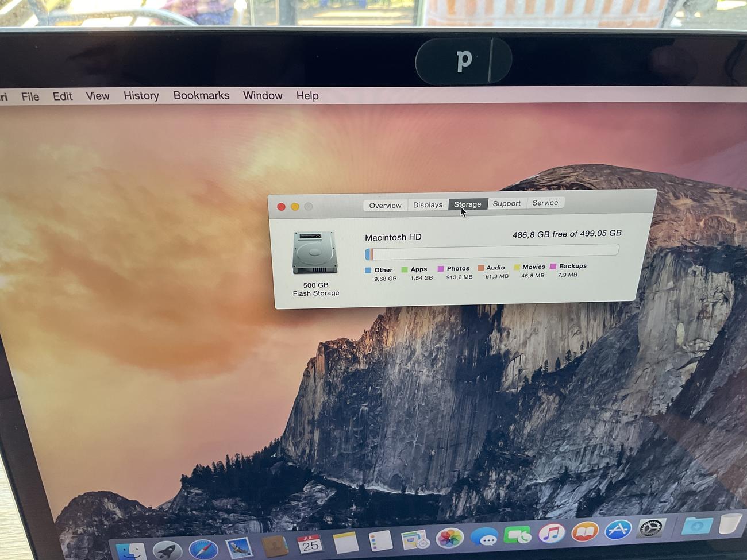Image resolution: width=747 pixels, height=560 pixels.
Task: Open the Photos app in dock
Action: 449,538
